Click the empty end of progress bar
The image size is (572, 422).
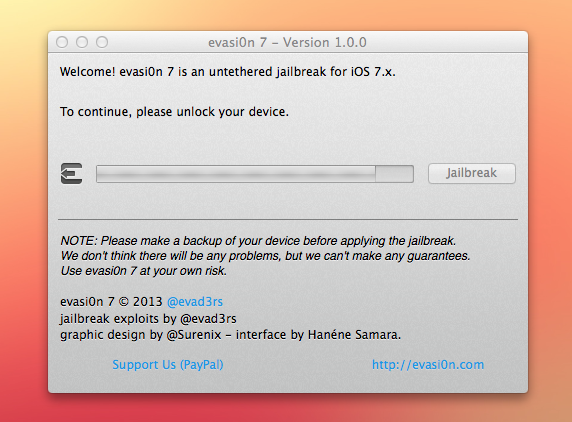point(394,174)
